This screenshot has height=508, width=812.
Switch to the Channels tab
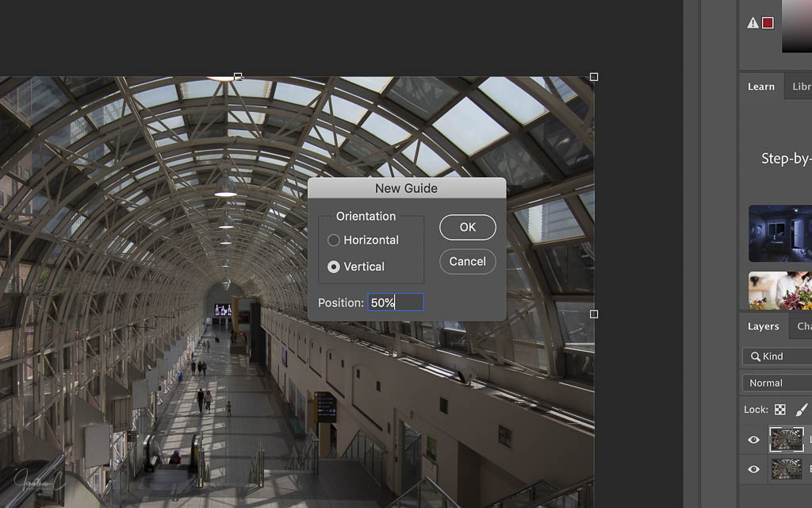803,326
